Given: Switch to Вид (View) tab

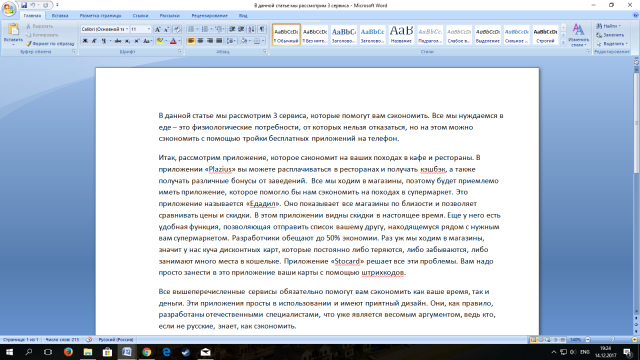Looking at the screenshot, I should (x=243, y=16).
